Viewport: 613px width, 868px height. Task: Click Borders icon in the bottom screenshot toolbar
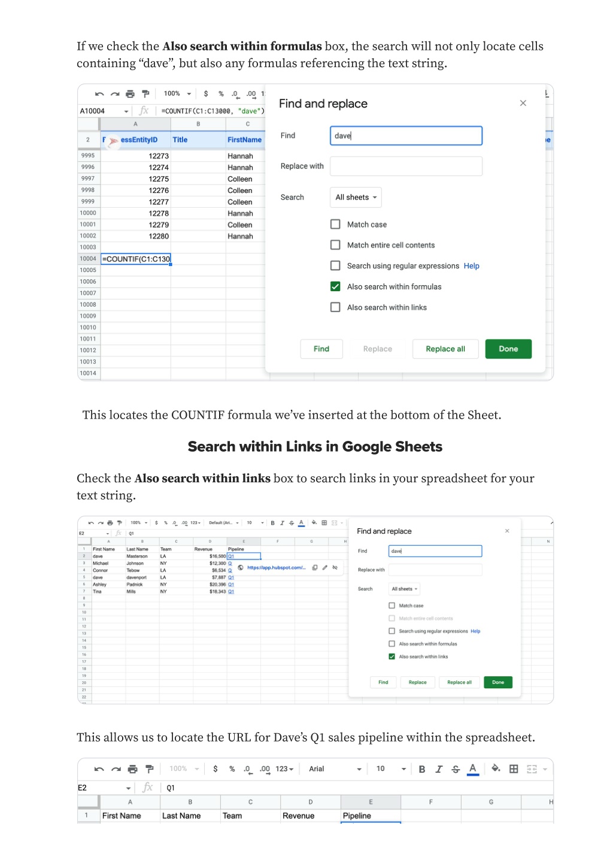click(514, 770)
